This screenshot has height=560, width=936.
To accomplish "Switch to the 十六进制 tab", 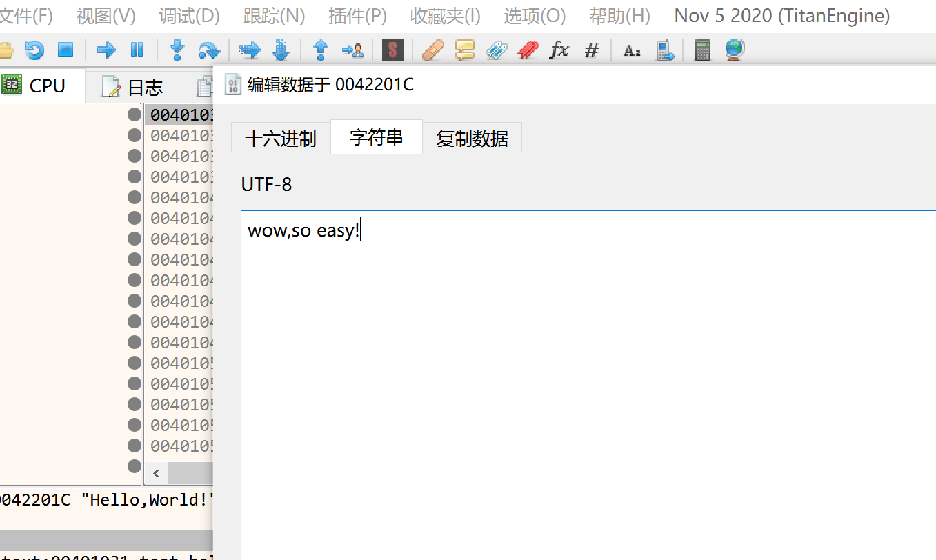I will pos(281,138).
